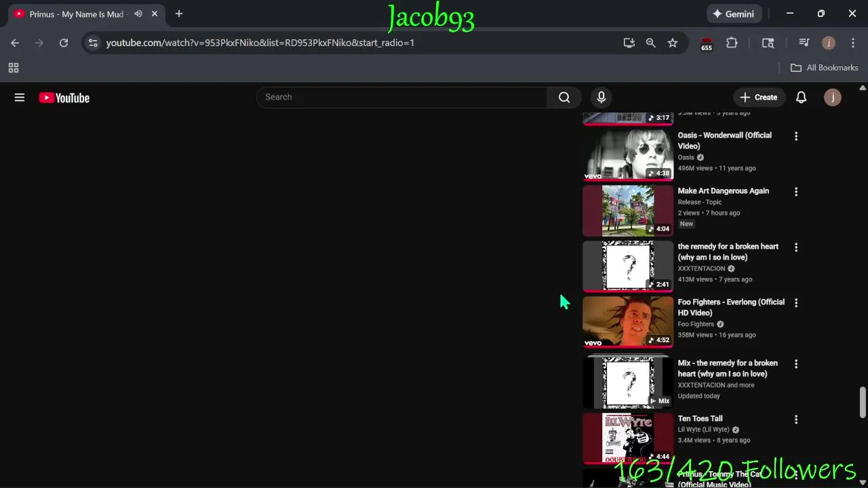Play Oasis Wonderwall thumbnail
The height and width of the screenshot is (488, 868).
628,155
